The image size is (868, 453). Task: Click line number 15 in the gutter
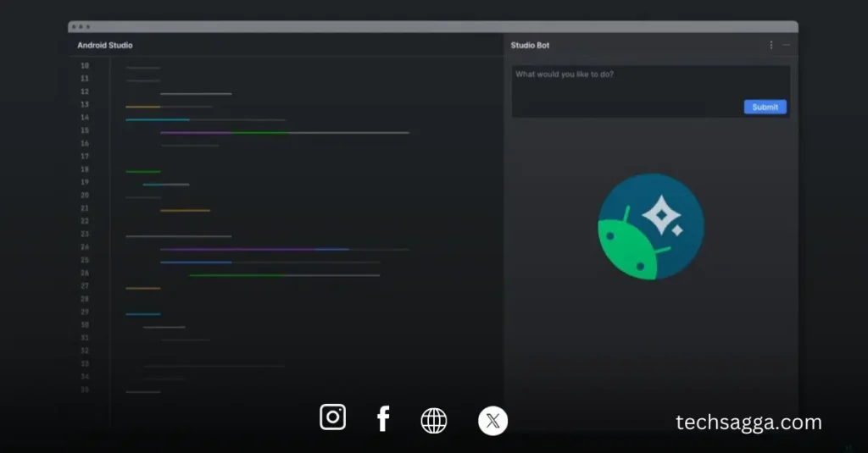pyautogui.click(x=85, y=131)
